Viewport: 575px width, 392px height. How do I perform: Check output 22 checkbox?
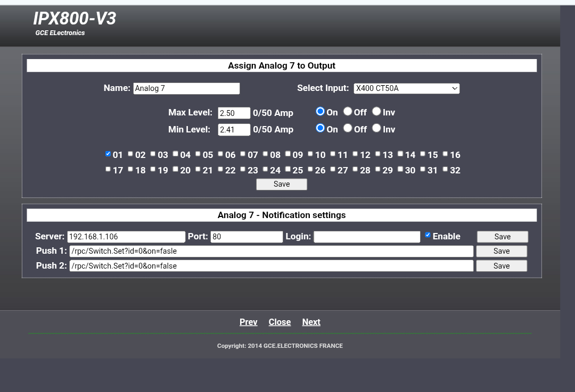[x=220, y=169]
